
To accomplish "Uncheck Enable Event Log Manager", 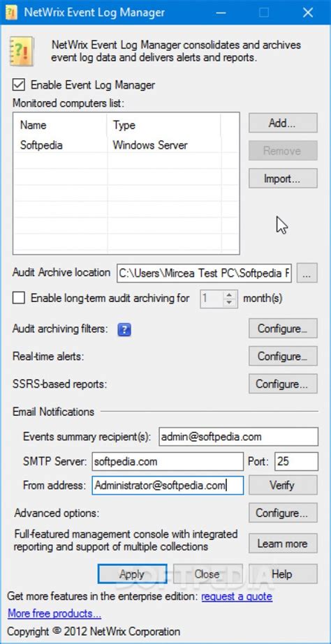I will [x=18, y=85].
